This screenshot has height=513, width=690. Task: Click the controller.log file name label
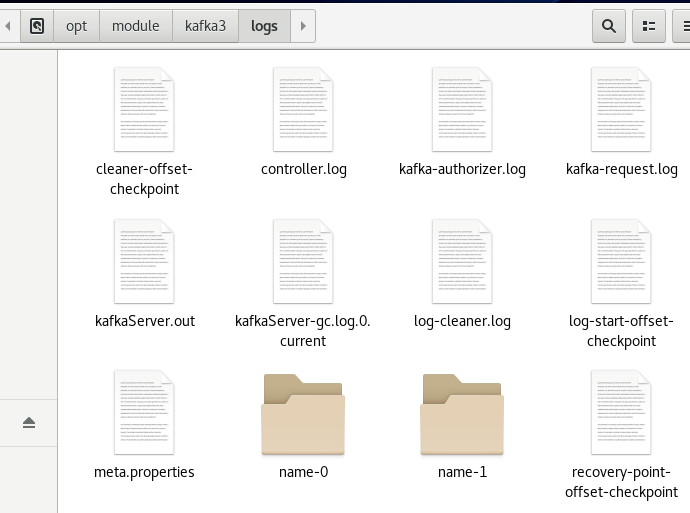304,169
